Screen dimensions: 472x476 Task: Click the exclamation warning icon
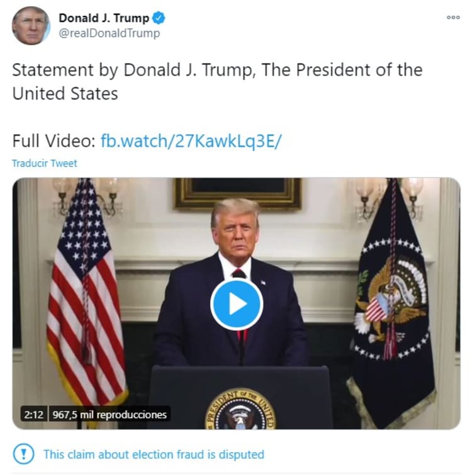(24, 454)
